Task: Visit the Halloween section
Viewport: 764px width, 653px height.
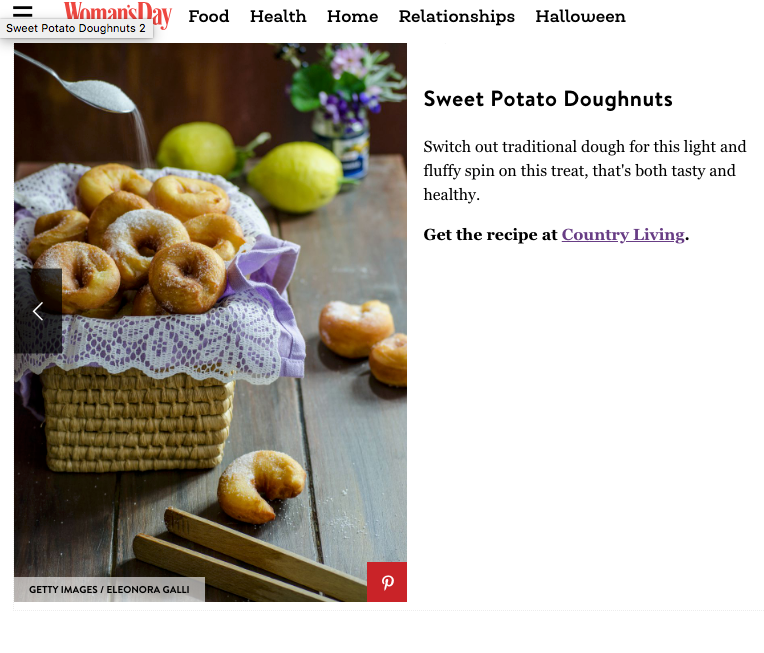Action: coord(580,16)
